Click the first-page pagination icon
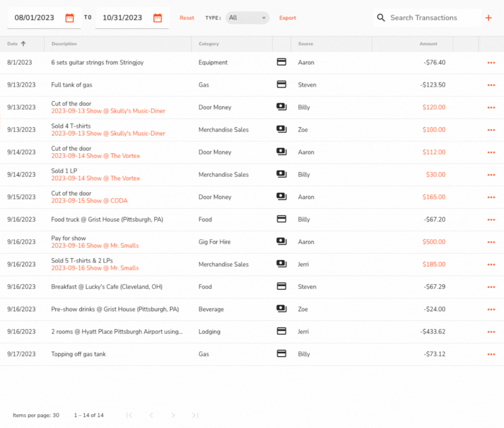 coord(129,415)
